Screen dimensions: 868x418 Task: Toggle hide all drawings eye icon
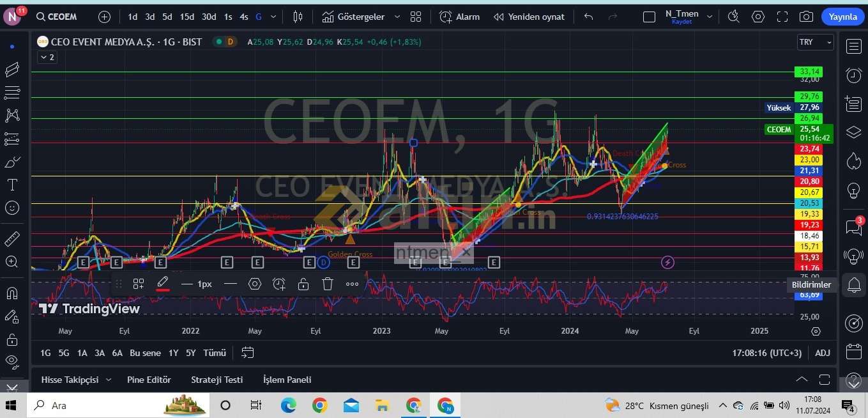click(11, 362)
